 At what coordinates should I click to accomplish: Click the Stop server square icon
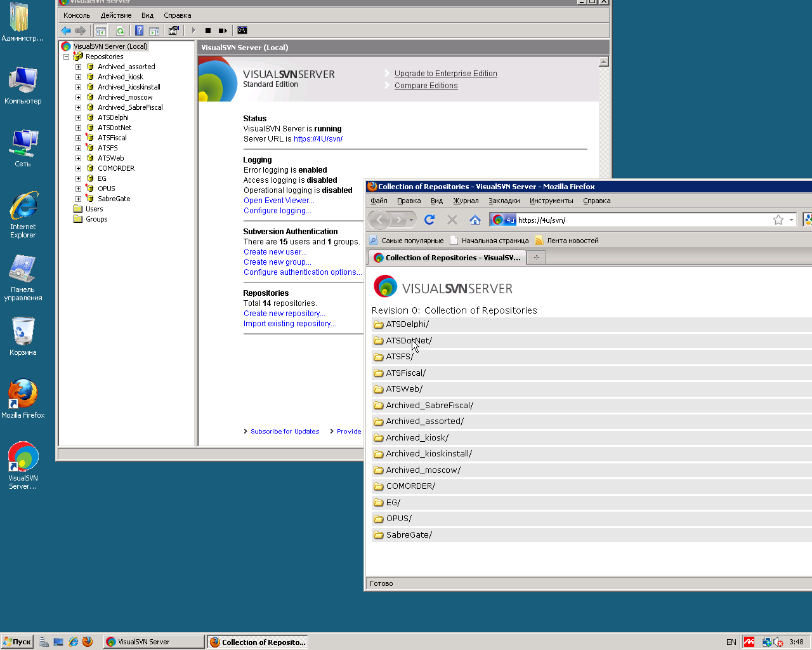[x=208, y=30]
